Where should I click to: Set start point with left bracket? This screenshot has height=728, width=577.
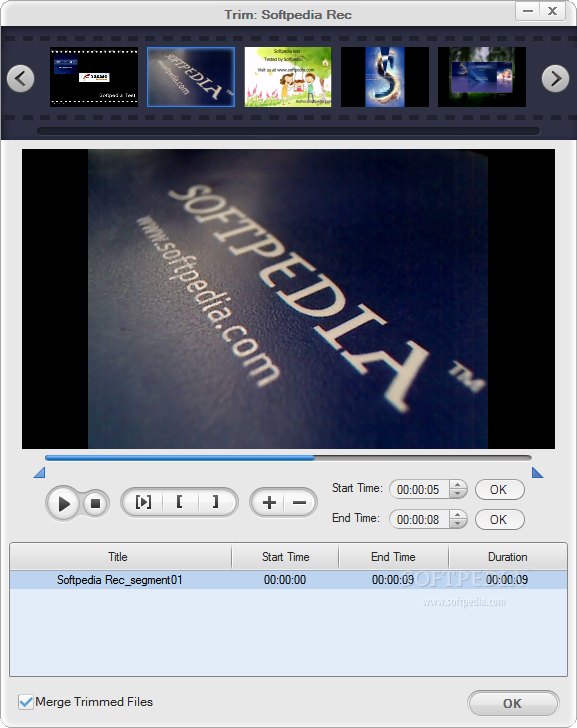[x=180, y=502]
